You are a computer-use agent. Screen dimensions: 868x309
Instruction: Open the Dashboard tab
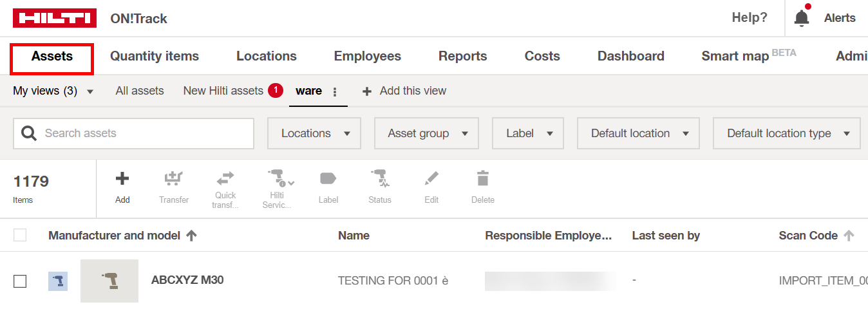click(630, 56)
